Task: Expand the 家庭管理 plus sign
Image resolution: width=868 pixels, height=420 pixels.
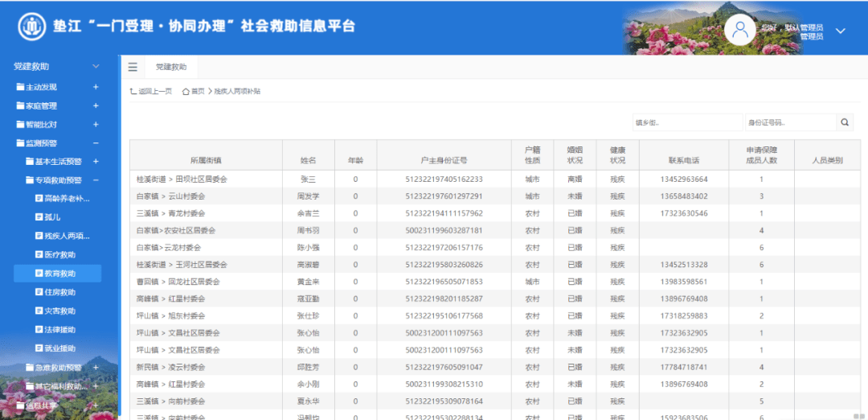Action: coord(96,106)
